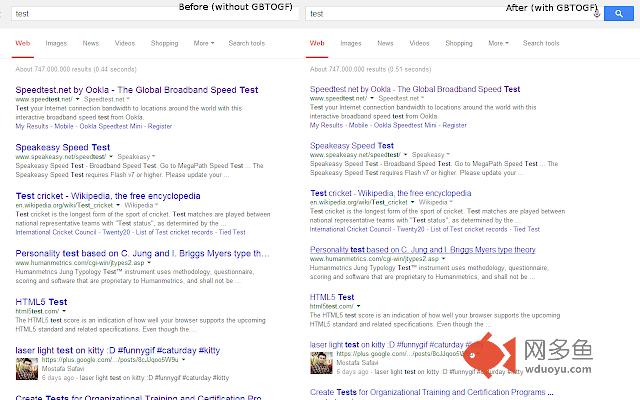Viewport: 640px width, 400px height.
Task: Open the Shopping tab in After panel
Action: click(x=459, y=43)
